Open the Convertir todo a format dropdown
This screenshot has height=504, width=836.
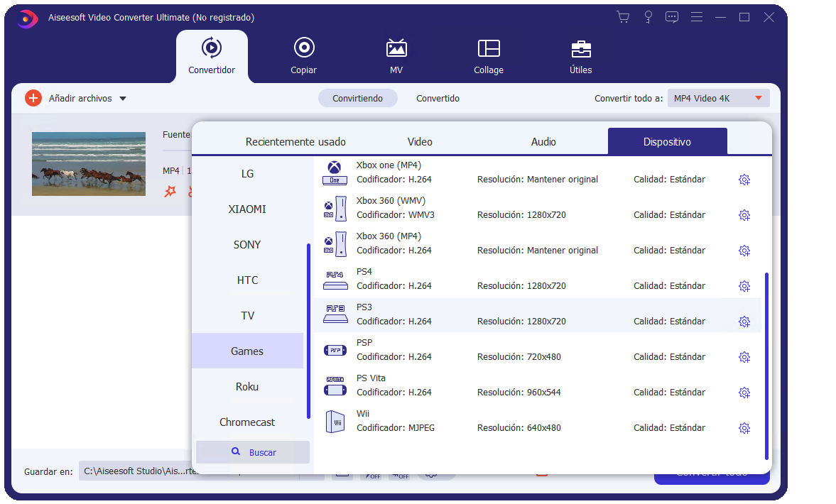pos(718,98)
